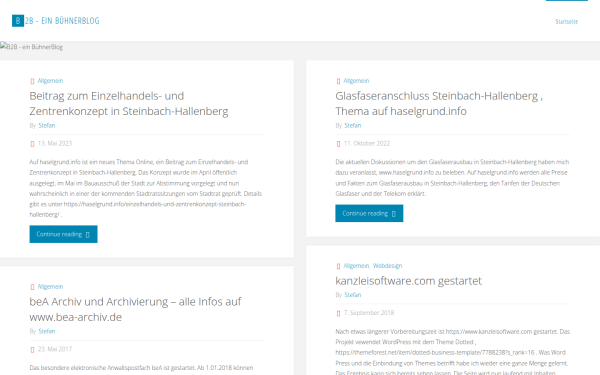This screenshot has width=600, height=375.
Task: Click excerpt text starting Die aktuellen Diskussionen um den Glasfaserausbau
Action: (x=452, y=178)
